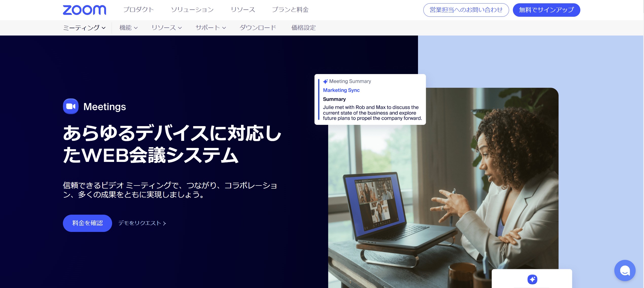Click the paragraph starting 信頼できるビデオ

tap(170, 190)
